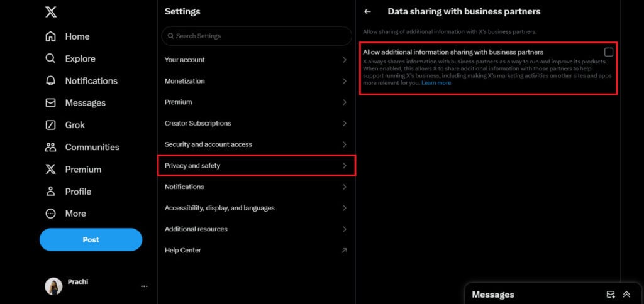Expand Notifications settings chevron

[344, 187]
